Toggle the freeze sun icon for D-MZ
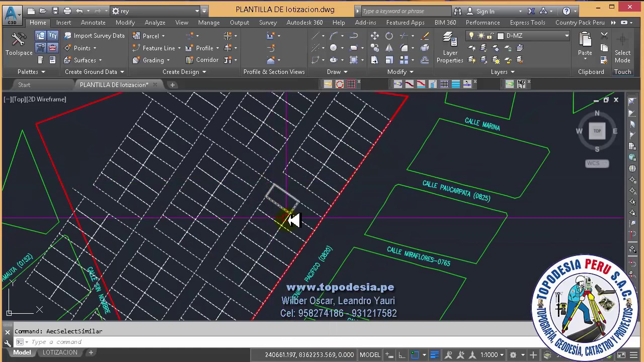The image size is (644, 362). click(x=481, y=36)
